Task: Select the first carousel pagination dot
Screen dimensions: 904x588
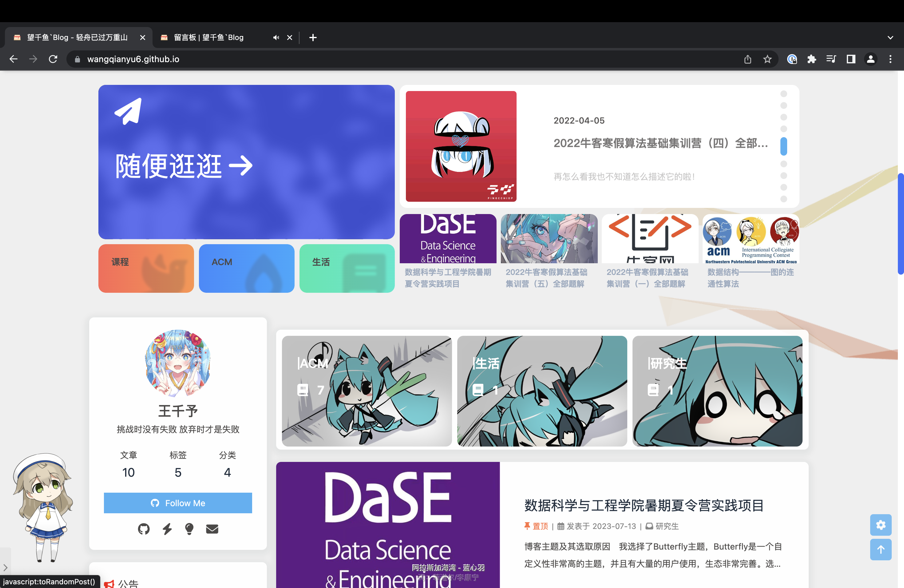Action: 783,94
